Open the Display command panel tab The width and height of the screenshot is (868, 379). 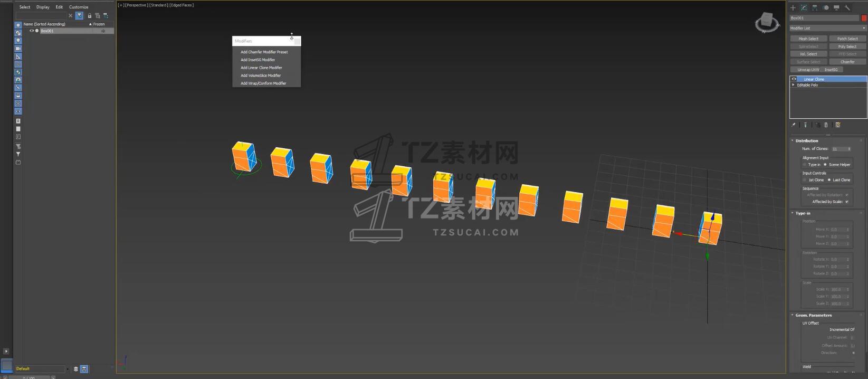point(836,7)
